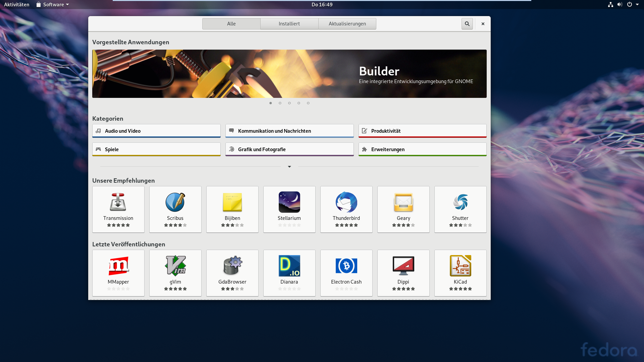Click the Transmission star rating
This screenshot has width=644, height=362.
(x=118, y=225)
